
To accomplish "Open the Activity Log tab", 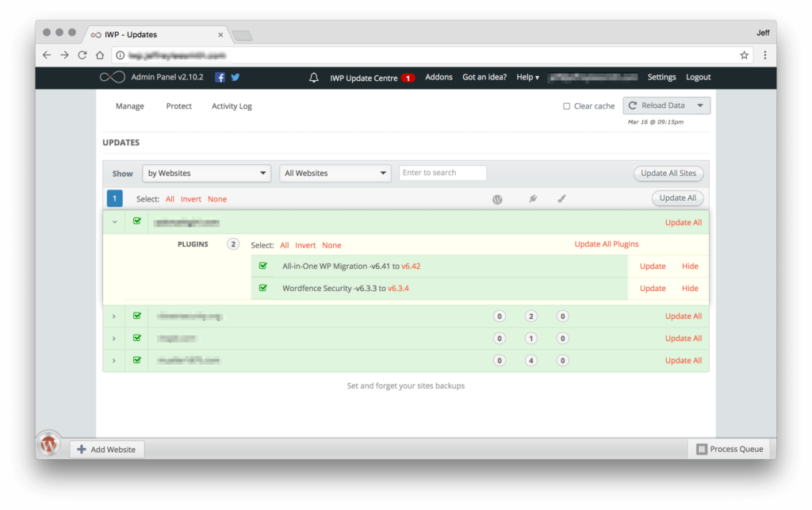I will pyautogui.click(x=232, y=106).
